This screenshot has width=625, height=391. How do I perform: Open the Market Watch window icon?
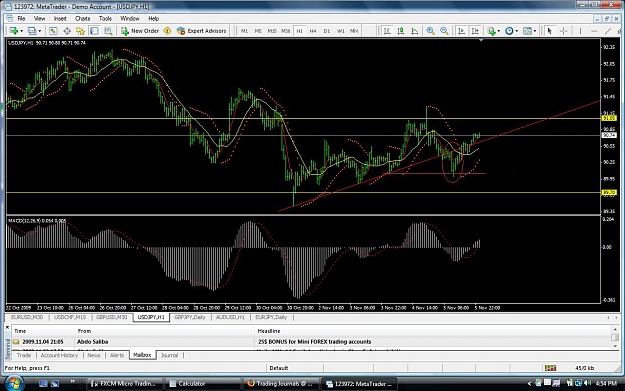[53, 31]
